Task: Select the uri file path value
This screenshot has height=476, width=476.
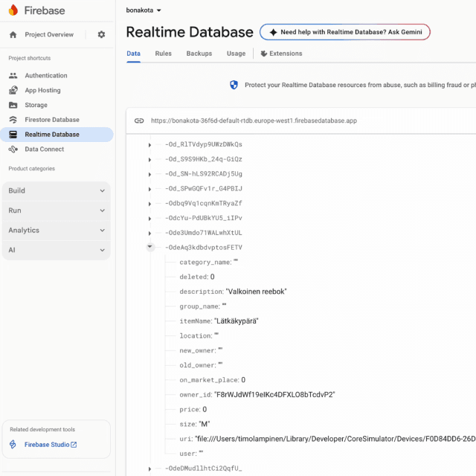Action: (x=335, y=439)
